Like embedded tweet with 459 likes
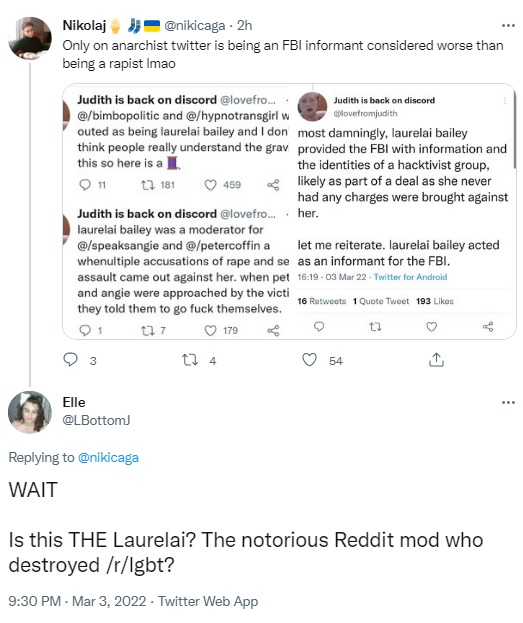 pos(210,185)
